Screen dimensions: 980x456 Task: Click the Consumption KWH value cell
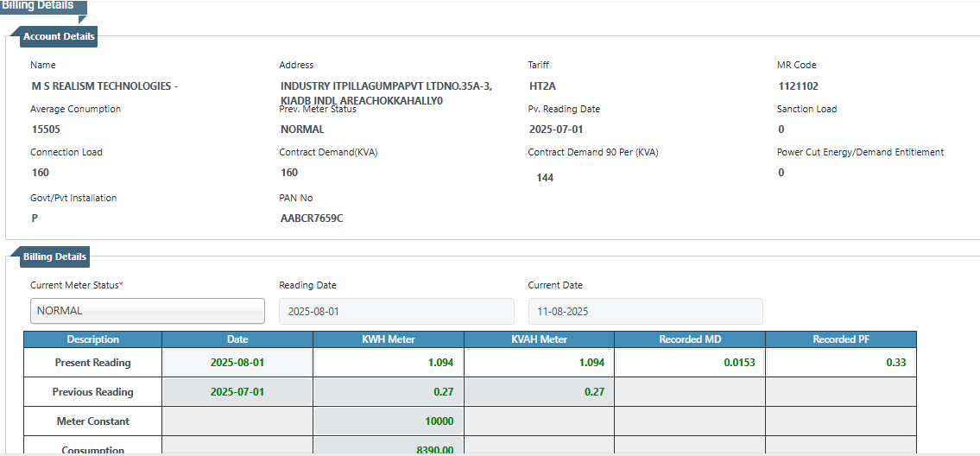point(388,449)
